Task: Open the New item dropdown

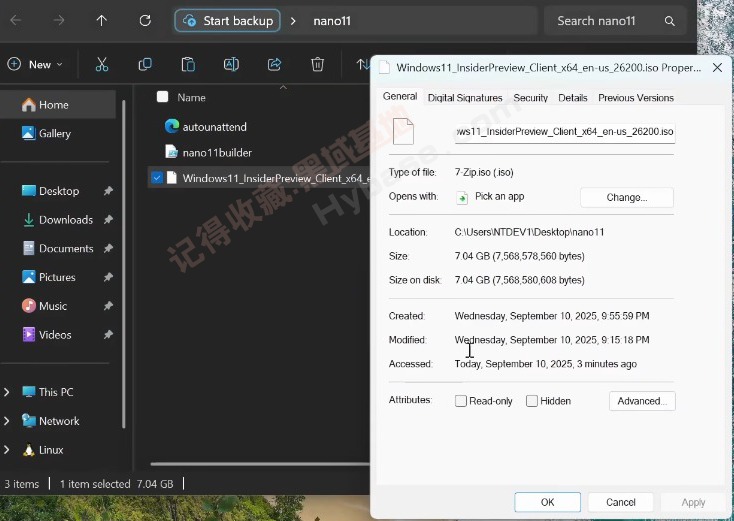Action: point(35,65)
